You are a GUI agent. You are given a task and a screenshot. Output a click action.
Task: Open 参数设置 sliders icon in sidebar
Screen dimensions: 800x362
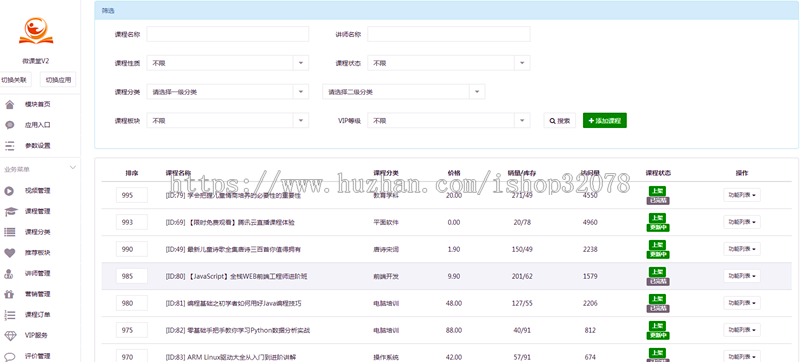click(9, 146)
